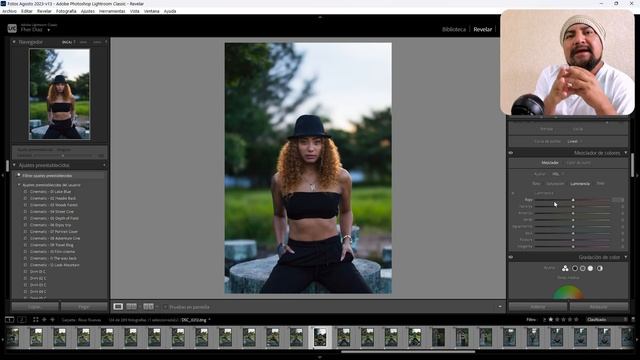Open the Clasificado filter dropdown
This screenshot has height=360, width=640.
607,320
